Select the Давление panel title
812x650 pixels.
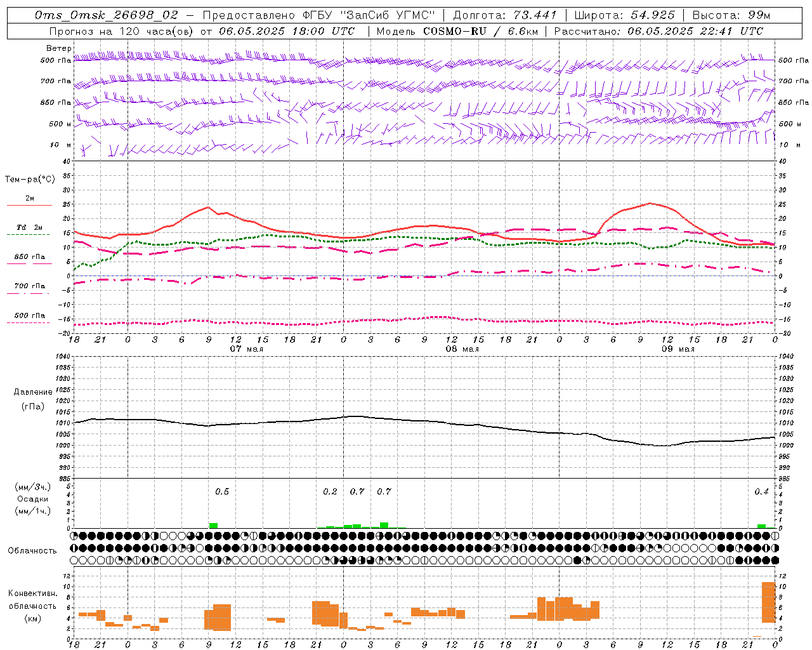(33, 392)
